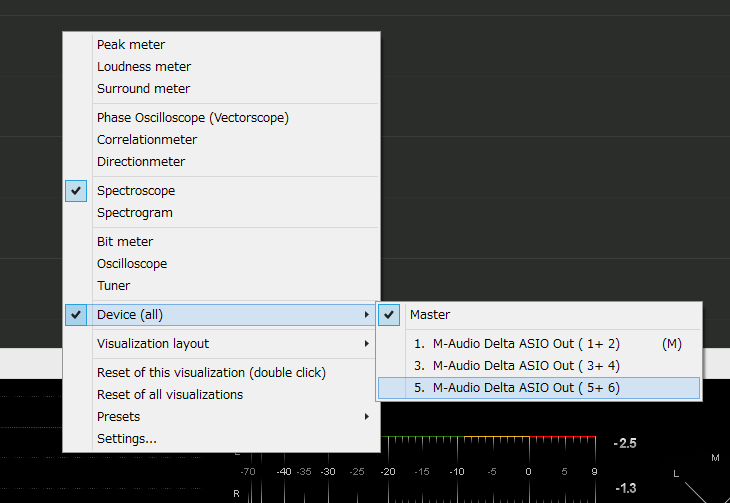Choose the Tuner option
Screen dimensions: 730x503
(x=222, y=285)
